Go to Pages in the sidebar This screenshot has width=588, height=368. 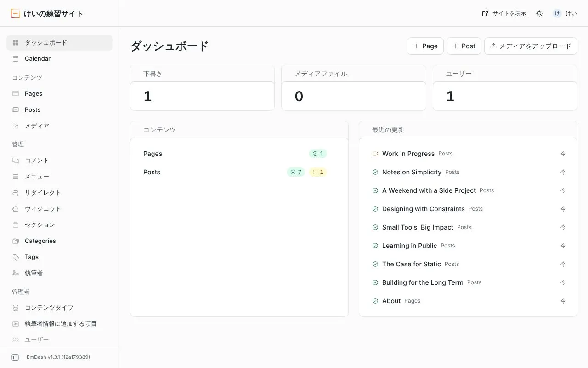59,94
